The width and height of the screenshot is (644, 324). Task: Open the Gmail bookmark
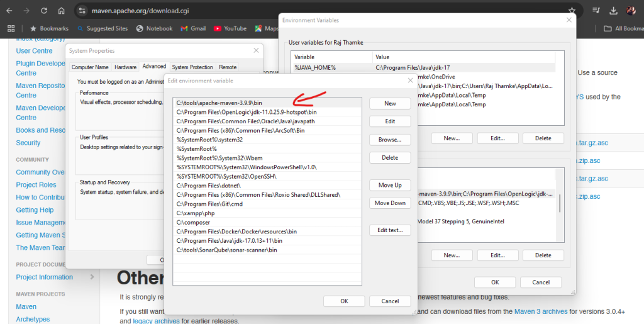pos(193,28)
